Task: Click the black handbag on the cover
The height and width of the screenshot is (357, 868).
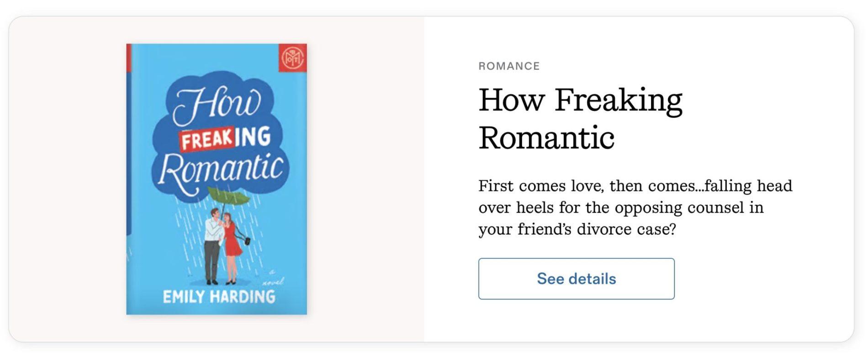Action: click(x=247, y=240)
